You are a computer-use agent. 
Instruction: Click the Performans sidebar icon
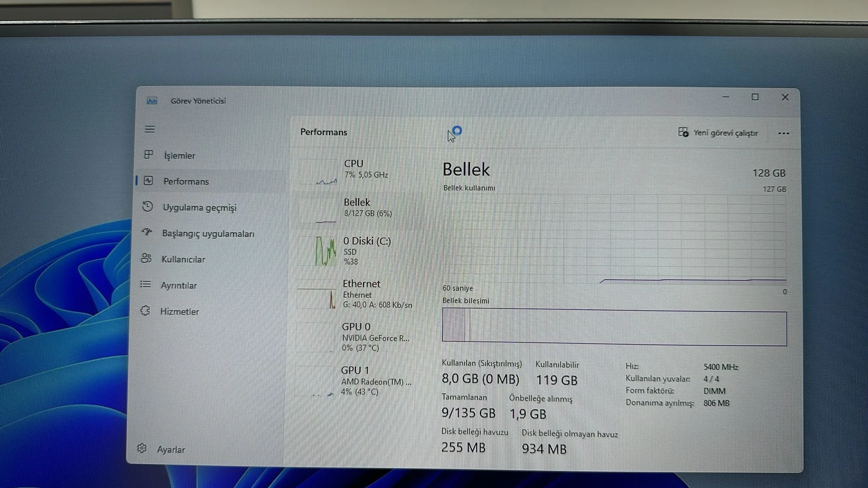click(148, 181)
